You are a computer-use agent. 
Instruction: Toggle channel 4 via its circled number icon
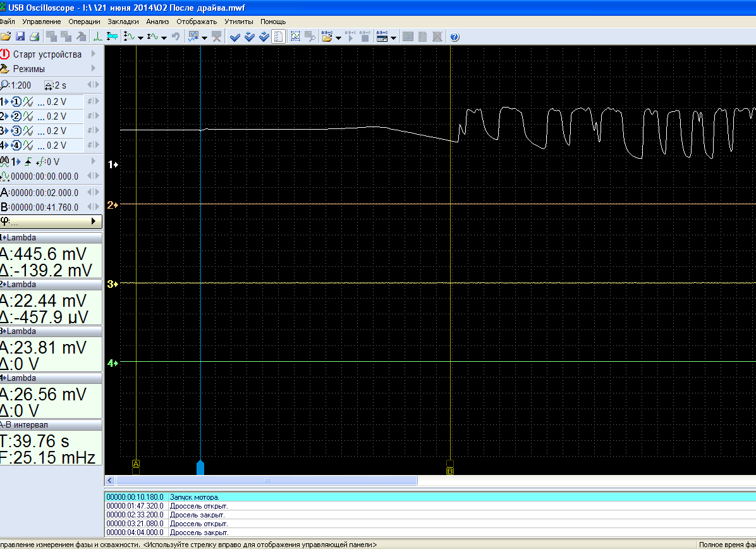click(x=17, y=145)
